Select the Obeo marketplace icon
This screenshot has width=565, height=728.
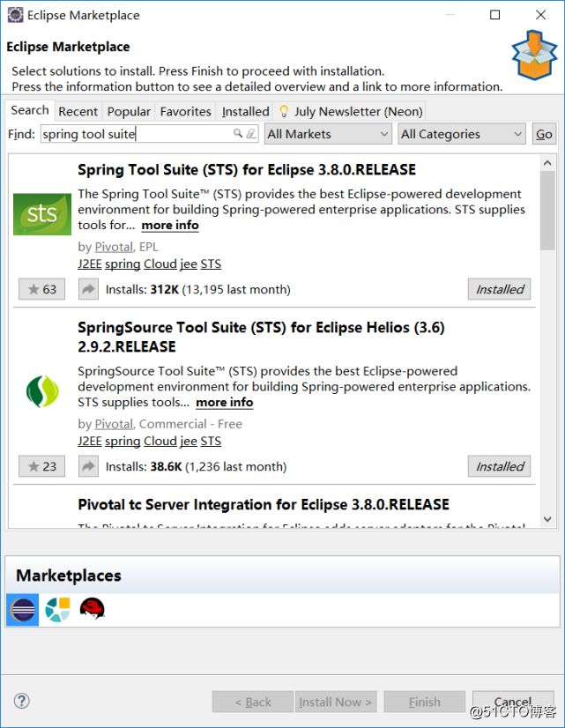click(57, 610)
